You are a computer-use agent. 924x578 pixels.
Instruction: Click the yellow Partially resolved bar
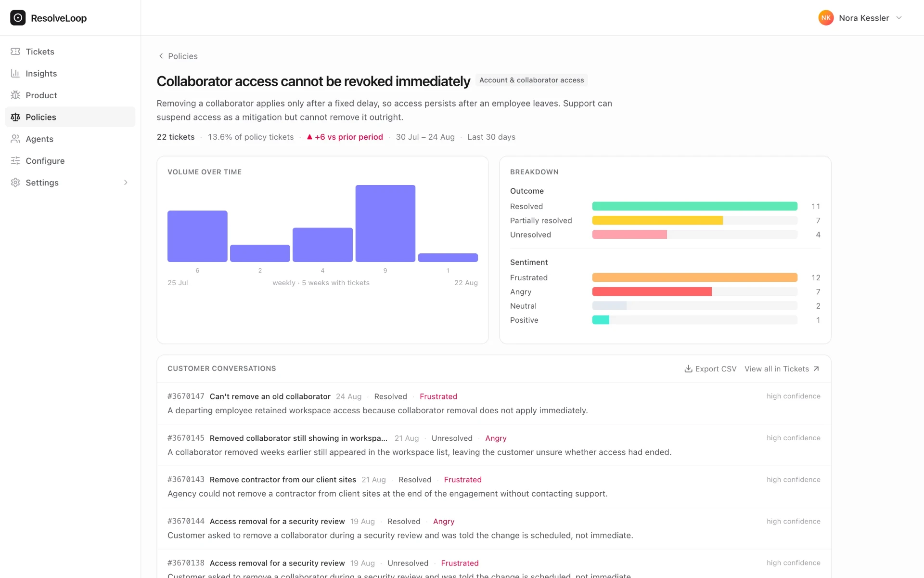click(x=657, y=221)
